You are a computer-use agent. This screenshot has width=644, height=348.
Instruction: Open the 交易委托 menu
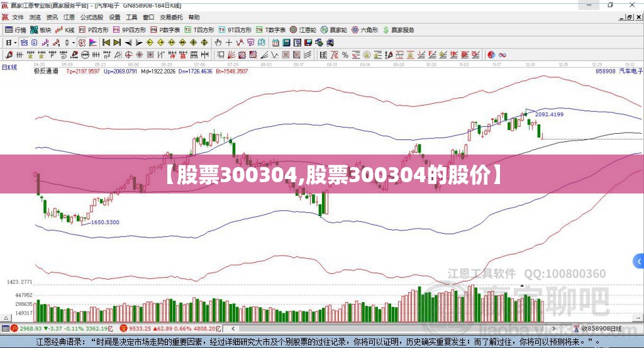(x=171, y=17)
